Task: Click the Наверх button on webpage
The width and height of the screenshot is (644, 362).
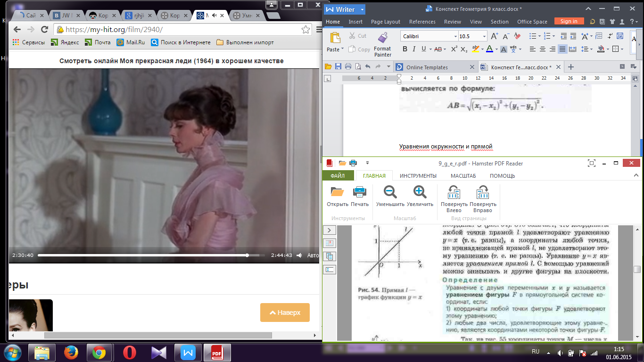Action: [285, 313]
